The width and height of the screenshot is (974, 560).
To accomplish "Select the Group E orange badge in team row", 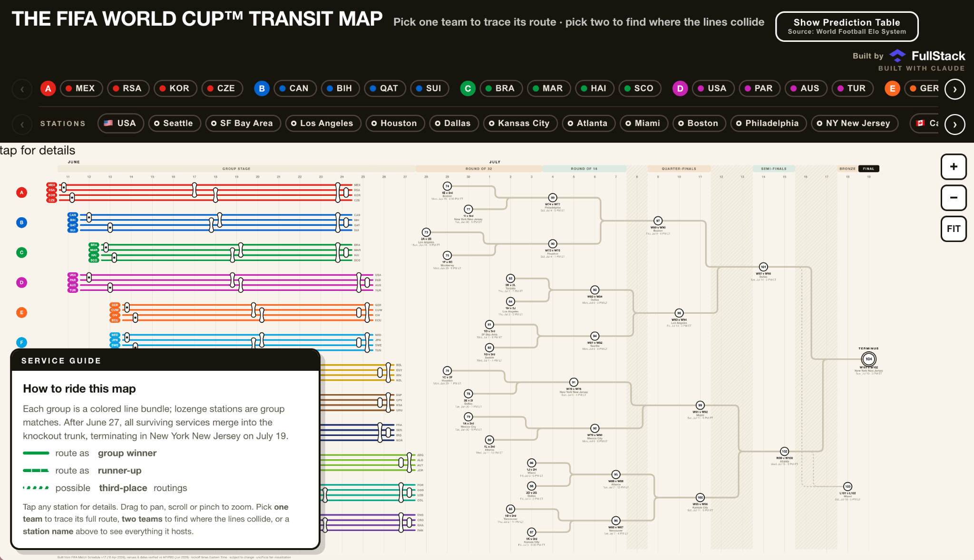I will [x=892, y=88].
